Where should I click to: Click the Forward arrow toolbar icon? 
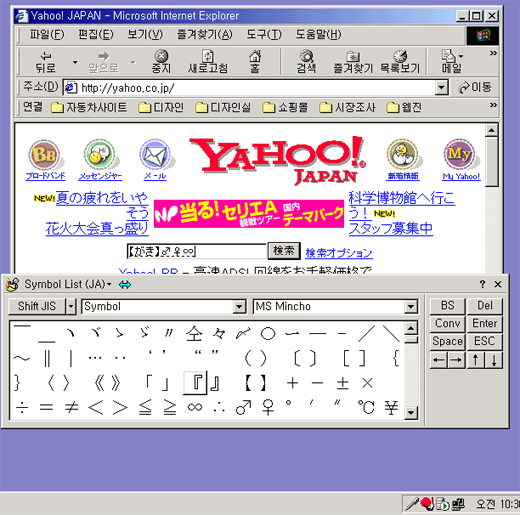tap(103, 56)
